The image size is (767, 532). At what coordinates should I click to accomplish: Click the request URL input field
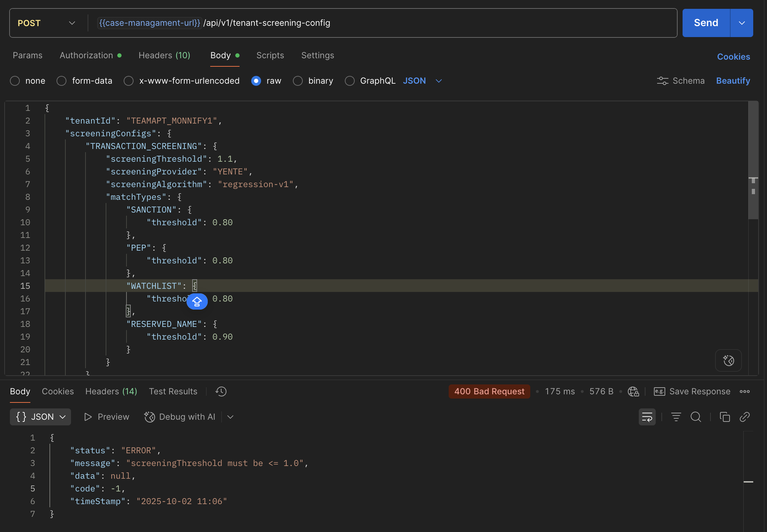(x=424, y=23)
